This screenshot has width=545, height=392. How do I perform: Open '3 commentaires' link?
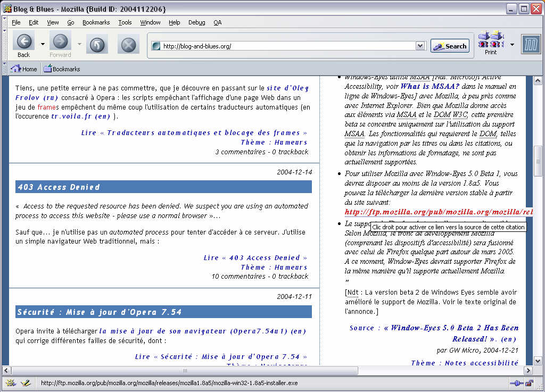[240, 152]
